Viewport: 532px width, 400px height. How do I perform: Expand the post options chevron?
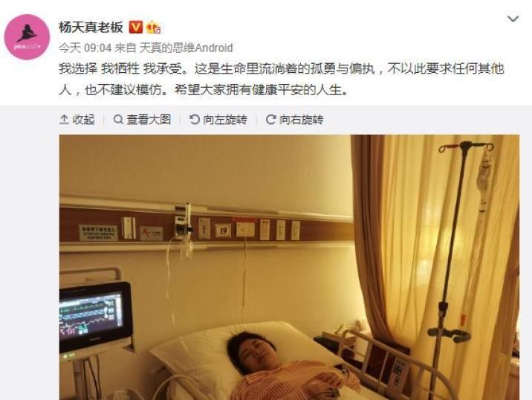pos(513,19)
